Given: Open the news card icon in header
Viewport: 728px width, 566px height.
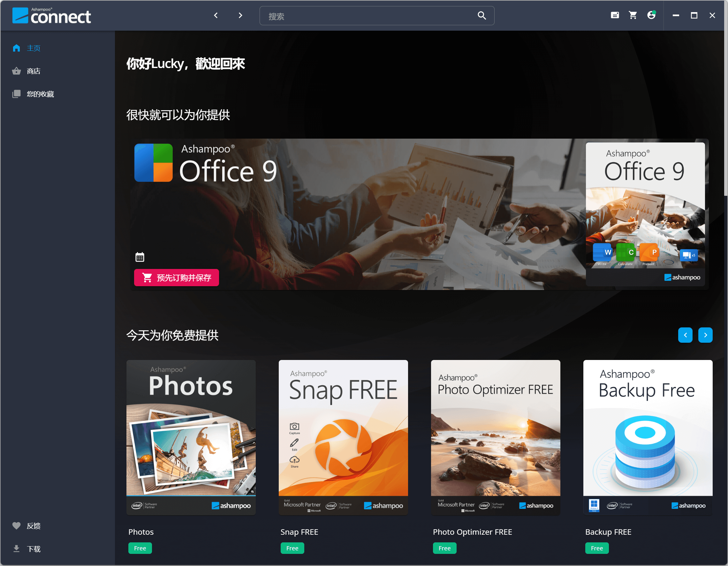Looking at the screenshot, I should (615, 15).
